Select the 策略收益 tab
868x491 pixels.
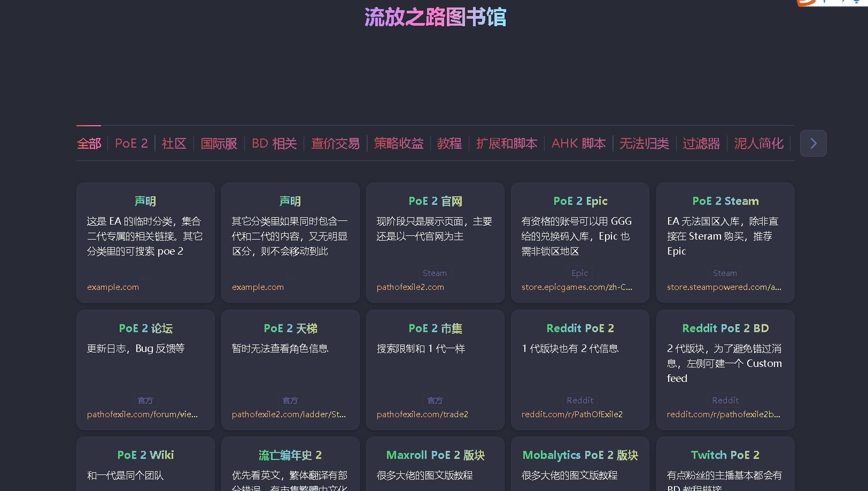point(399,143)
